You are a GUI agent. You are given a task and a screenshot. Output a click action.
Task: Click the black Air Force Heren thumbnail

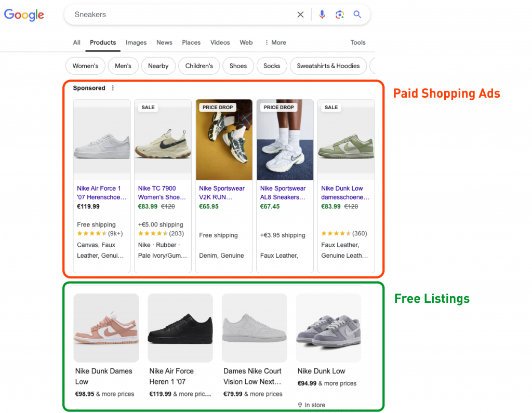(x=180, y=328)
